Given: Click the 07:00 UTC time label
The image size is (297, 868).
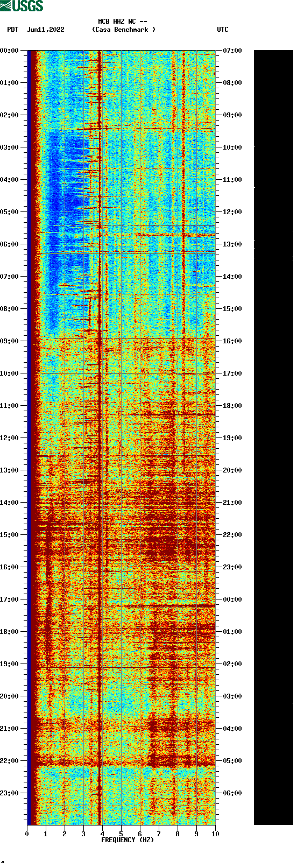Looking at the screenshot, I should click(232, 51).
